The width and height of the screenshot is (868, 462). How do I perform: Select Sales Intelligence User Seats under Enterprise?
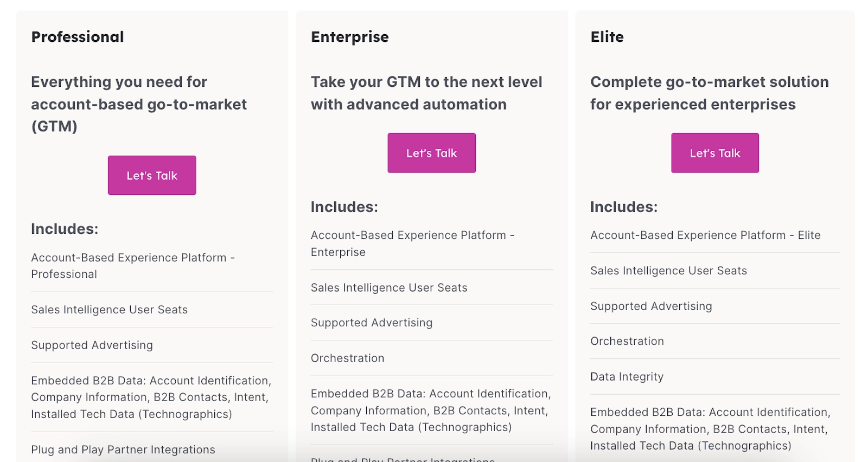[x=388, y=288]
